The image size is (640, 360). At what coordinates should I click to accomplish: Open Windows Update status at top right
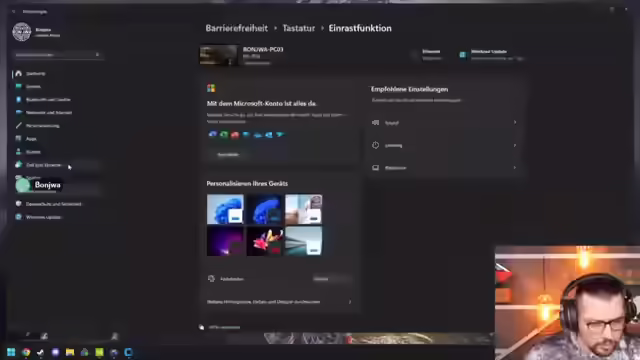click(491, 55)
